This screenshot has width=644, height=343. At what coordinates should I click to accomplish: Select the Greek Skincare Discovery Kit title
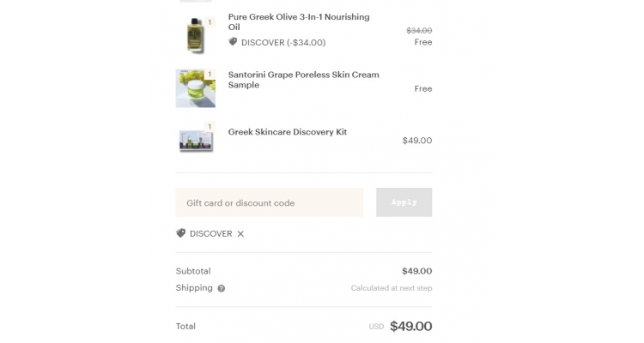[x=288, y=132]
